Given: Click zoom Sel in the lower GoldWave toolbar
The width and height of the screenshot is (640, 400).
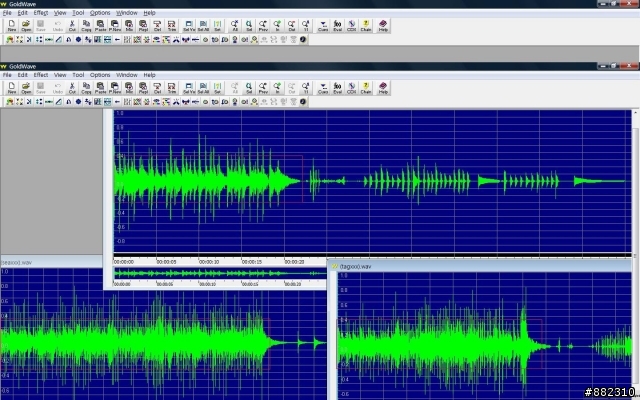Looking at the screenshot, I should pyautogui.click(x=249, y=87).
